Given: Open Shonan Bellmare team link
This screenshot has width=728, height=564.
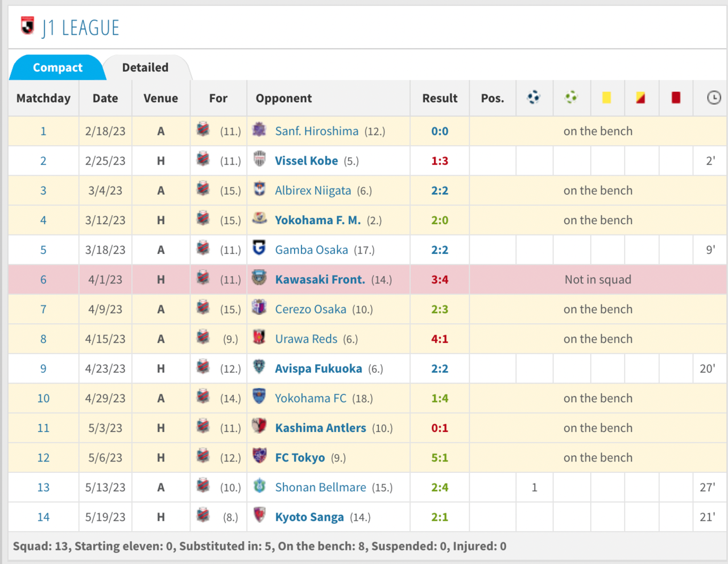Looking at the screenshot, I should 321,487.
